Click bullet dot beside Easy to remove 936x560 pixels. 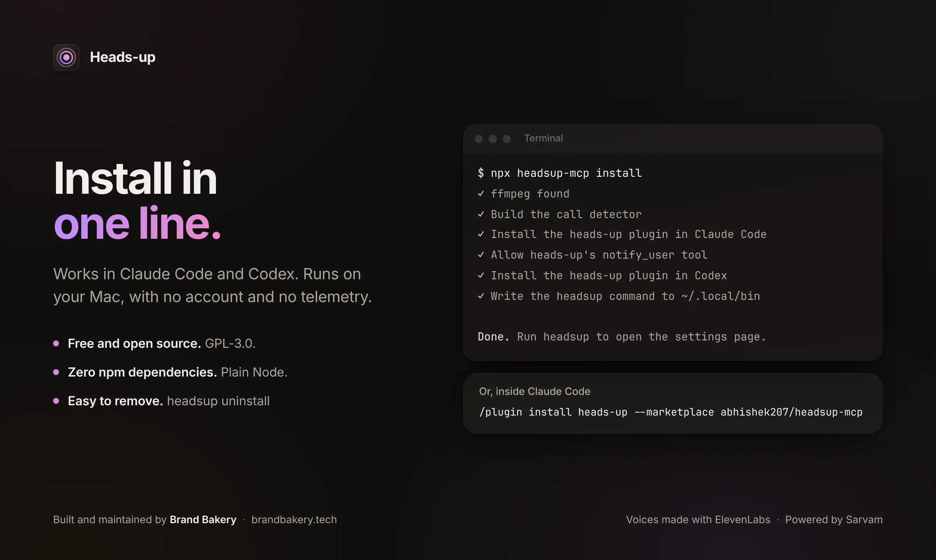[56, 401]
